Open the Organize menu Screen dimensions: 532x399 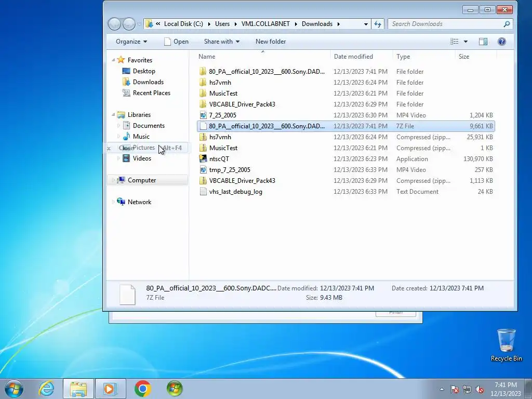(x=131, y=42)
